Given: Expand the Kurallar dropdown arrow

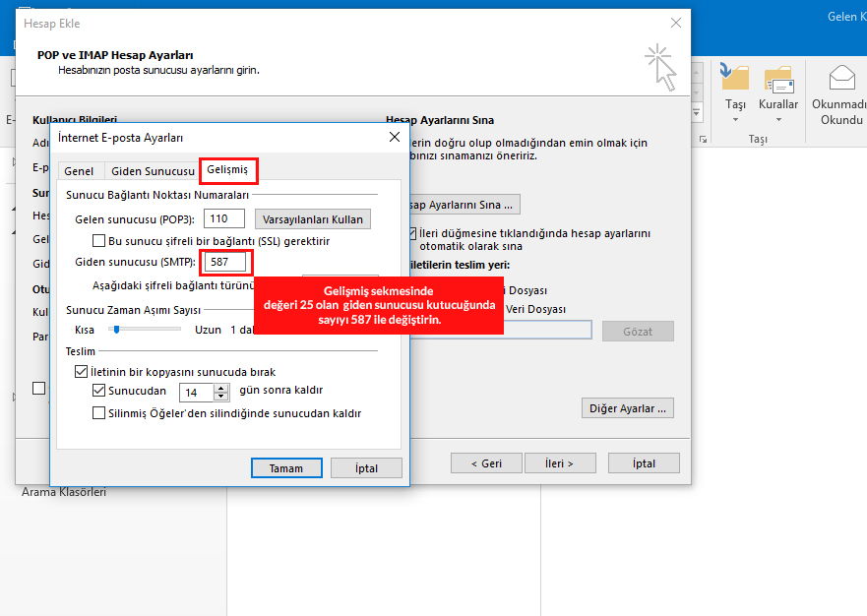Looking at the screenshot, I should point(778,120).
